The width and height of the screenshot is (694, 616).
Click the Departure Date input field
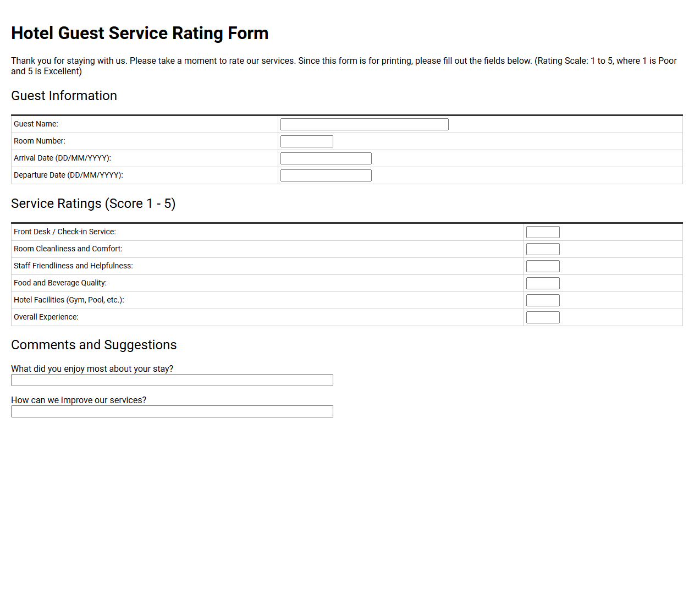[x=326, y=175]
